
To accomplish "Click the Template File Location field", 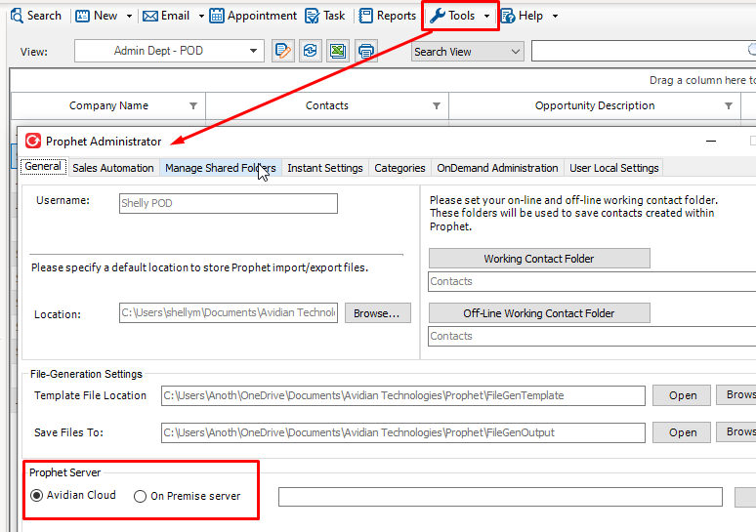I will click(x=403, y=395).
